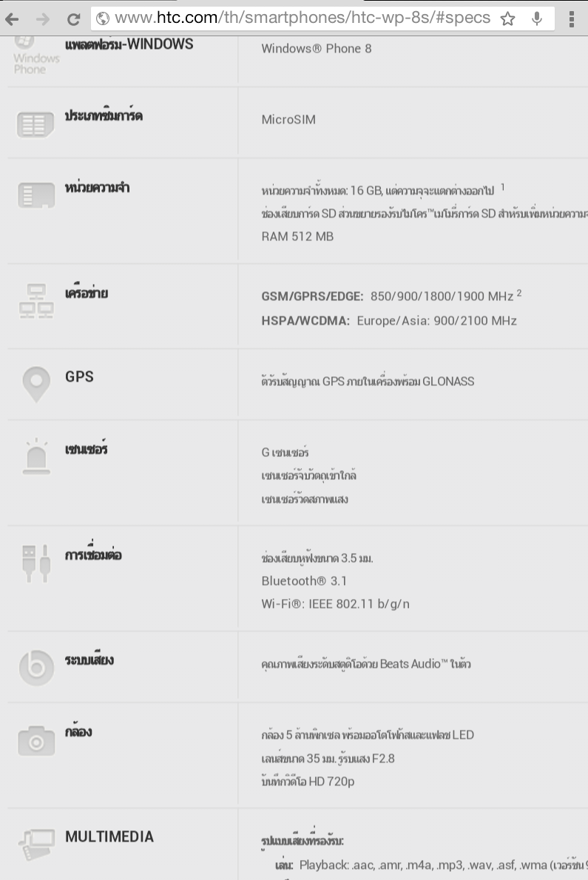Screen dimensions: 588x880
Task: Click the network computers icon
Action: pos(36,302)
